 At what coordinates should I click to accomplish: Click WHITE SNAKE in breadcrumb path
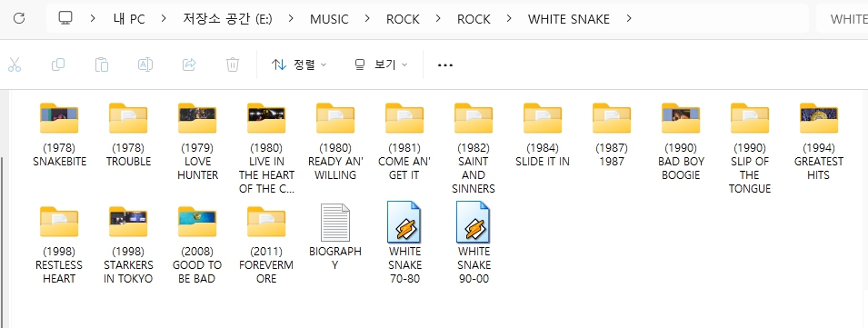point(569,19)
